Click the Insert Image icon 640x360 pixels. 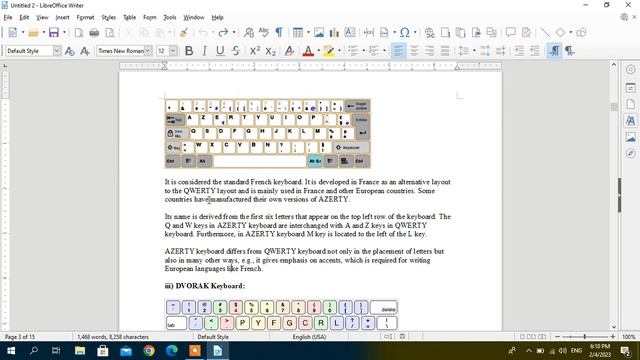[x=319, y=32]
